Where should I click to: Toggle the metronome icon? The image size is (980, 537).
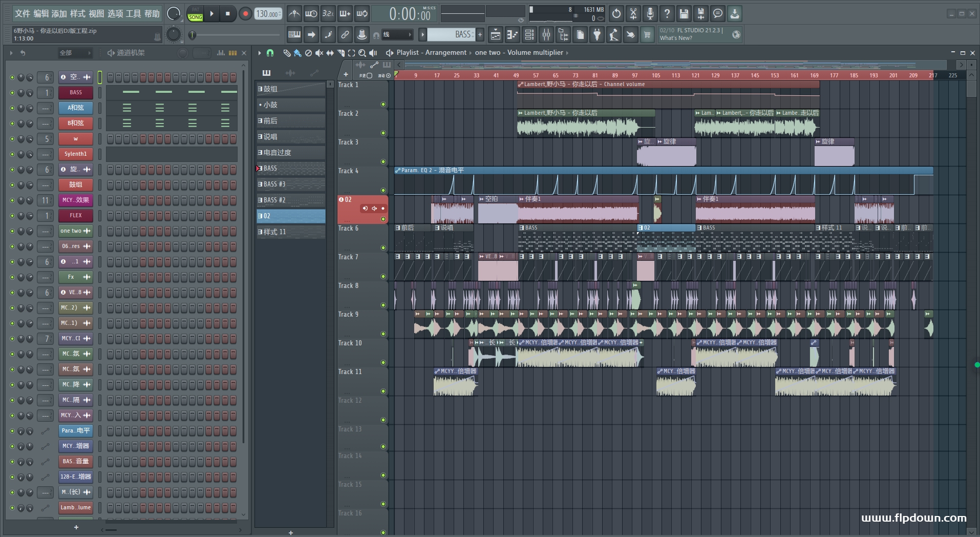tap(294, 14)
